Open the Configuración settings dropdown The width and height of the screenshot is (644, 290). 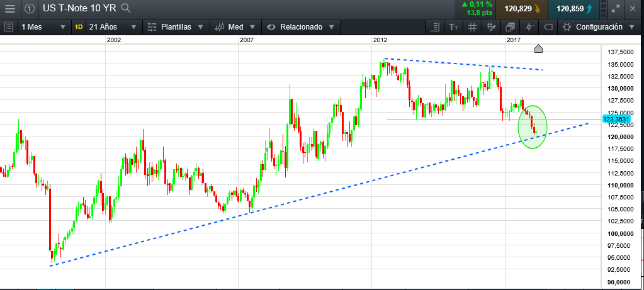[x=599, y=27]
